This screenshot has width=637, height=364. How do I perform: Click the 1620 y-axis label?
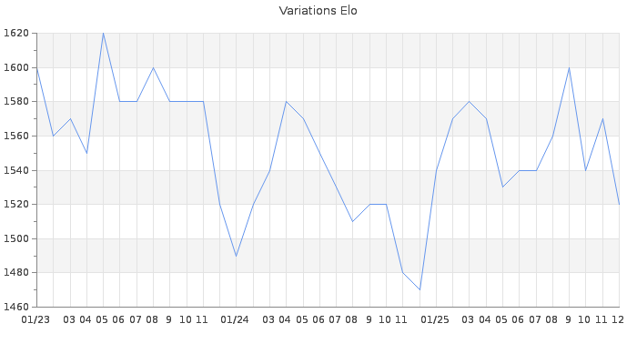click(x=16, y=34)
